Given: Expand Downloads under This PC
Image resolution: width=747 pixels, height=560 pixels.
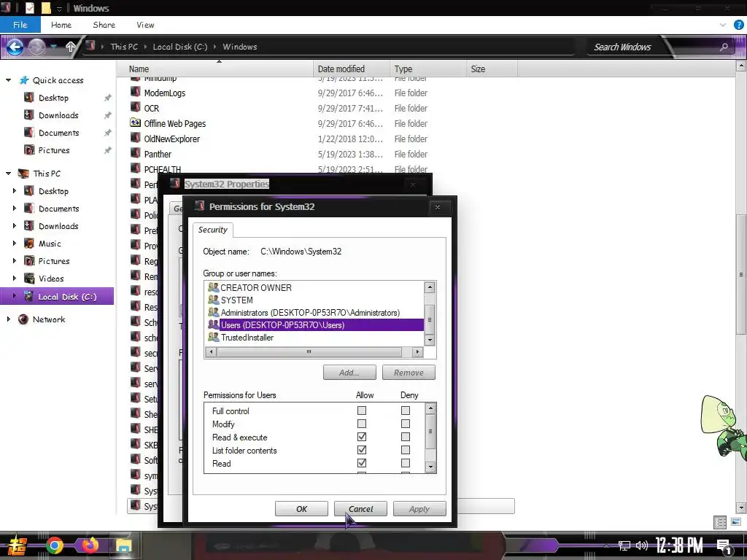Looking at the screenshot, I should pyautogui.click(x=15, y=226).
